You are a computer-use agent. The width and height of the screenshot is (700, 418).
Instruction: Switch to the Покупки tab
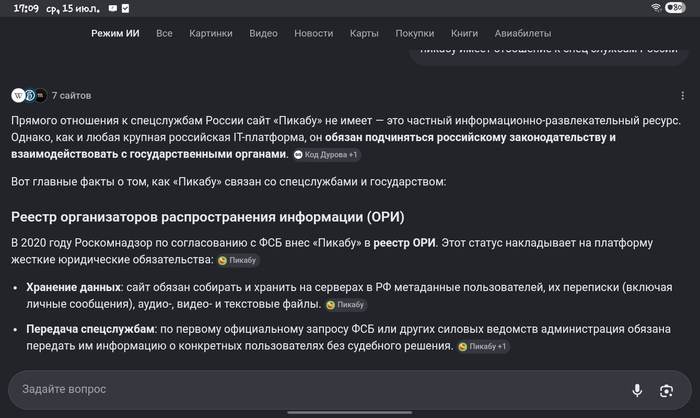415,33
